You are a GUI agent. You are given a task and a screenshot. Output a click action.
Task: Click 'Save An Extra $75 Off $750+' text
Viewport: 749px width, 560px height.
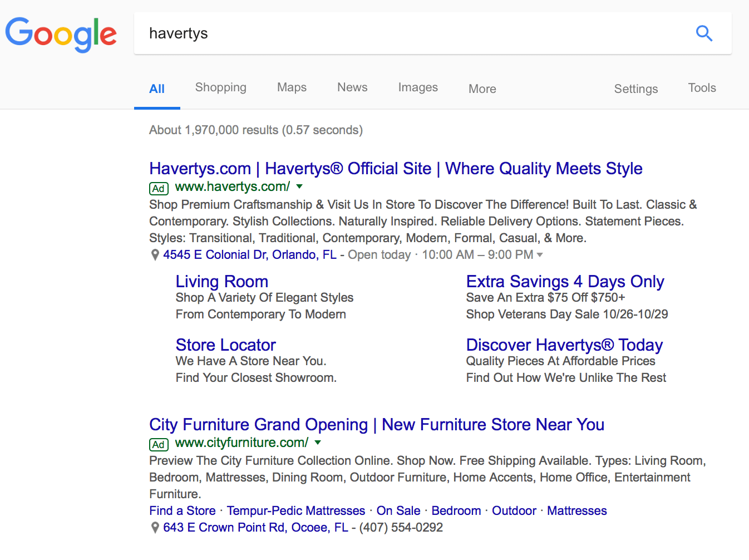point(546,298)
